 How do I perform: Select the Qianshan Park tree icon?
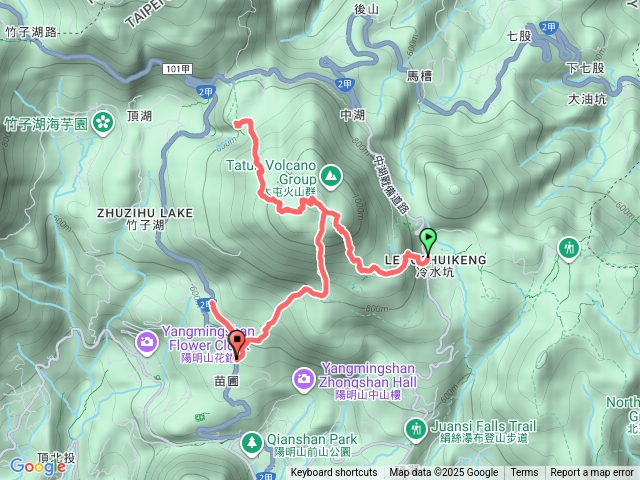pyautogui.click(x=252, y=444)
